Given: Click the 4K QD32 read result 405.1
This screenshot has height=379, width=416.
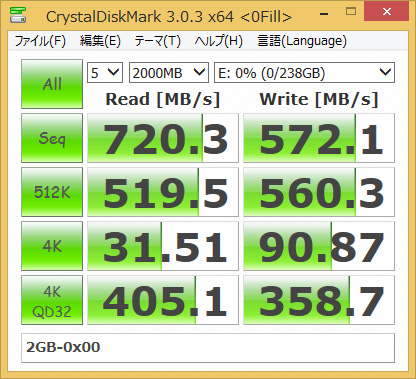Looking at the screenshot, I should [163, 300].
